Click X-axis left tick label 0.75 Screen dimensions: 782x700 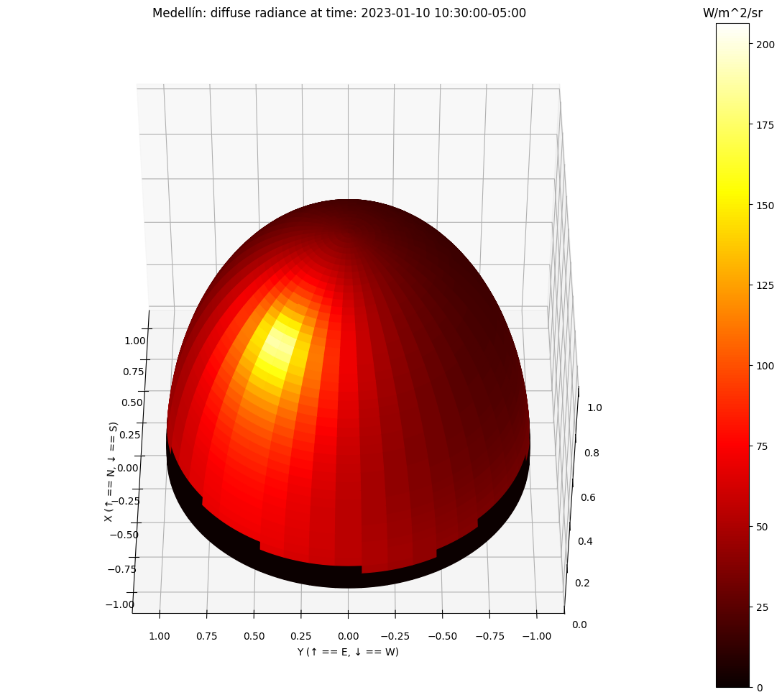[x=133, y=372]
